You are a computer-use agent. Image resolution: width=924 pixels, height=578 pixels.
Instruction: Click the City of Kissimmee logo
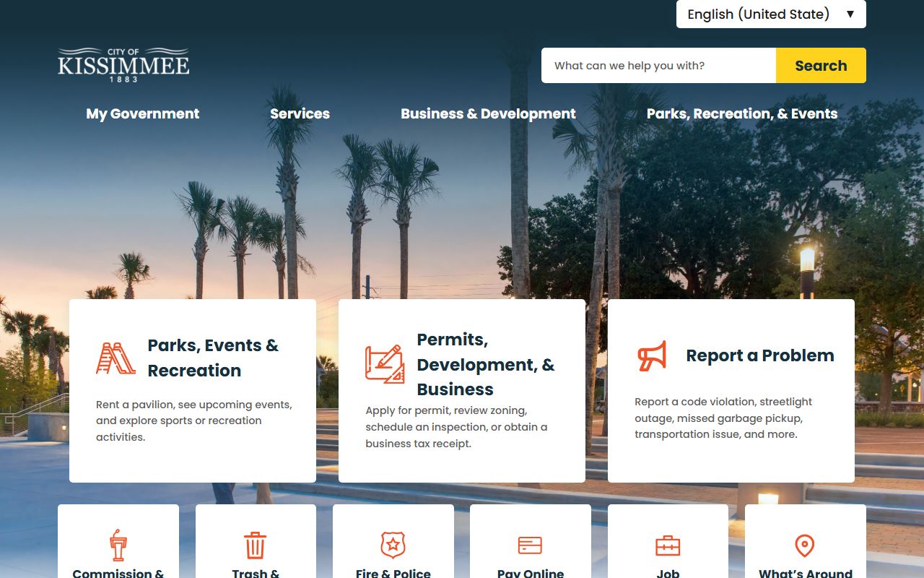point(123,65)
